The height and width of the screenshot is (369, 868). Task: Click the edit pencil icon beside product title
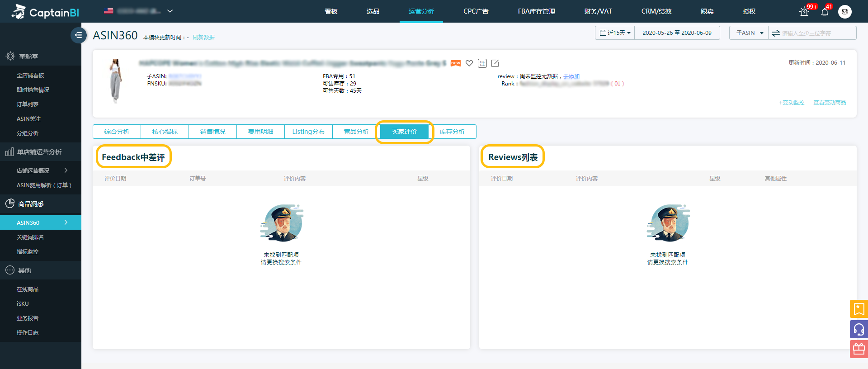495,63
